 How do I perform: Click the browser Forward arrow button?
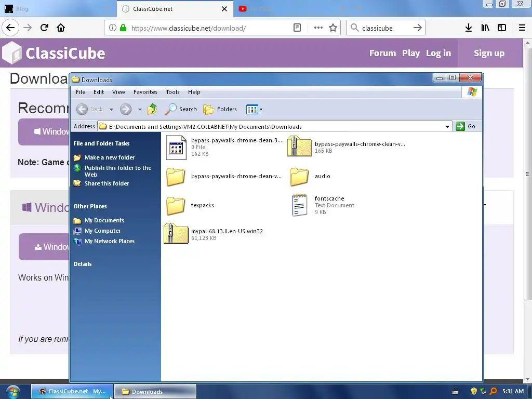(x=28, y=28)
